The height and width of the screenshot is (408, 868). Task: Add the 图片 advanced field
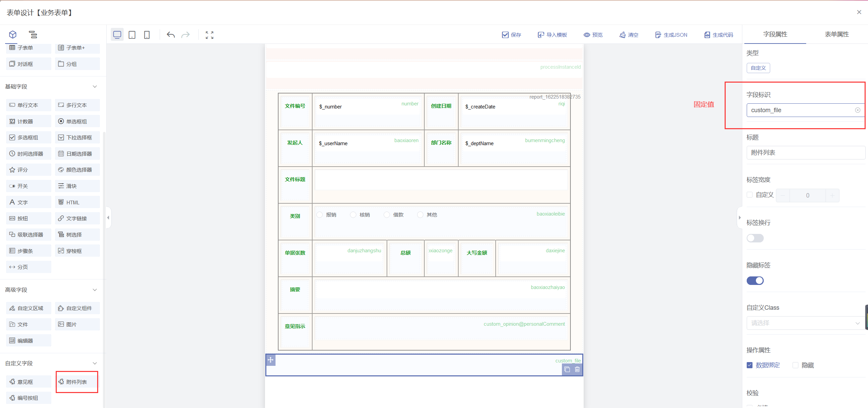click(77, 324)
